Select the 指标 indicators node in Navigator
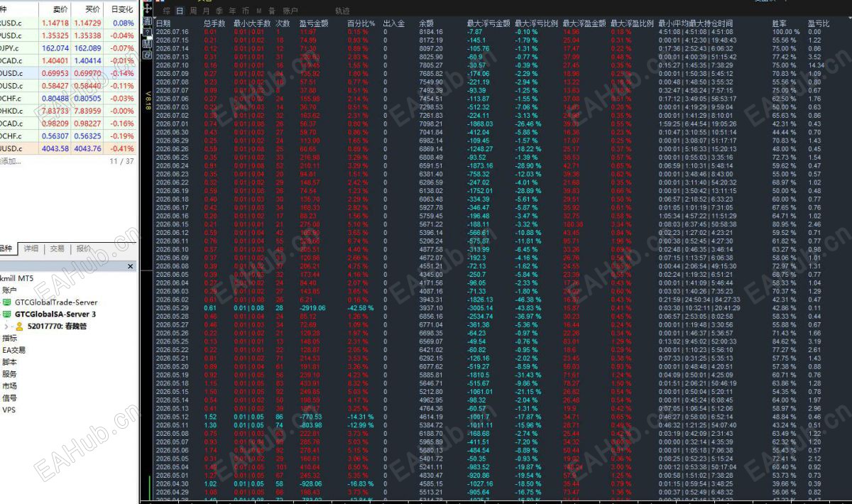 10,338
